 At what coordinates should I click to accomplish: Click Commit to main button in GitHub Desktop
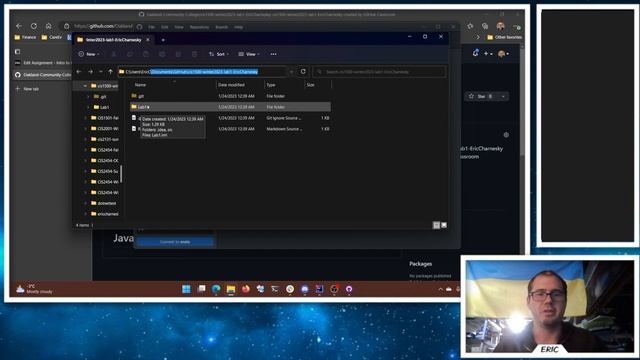coord(175,242)
